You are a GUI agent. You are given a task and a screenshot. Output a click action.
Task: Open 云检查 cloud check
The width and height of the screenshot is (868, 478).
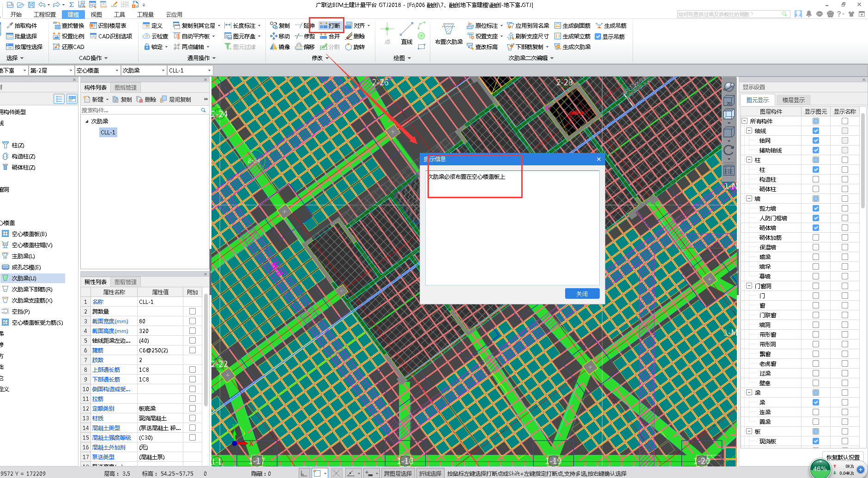(156, 36)
